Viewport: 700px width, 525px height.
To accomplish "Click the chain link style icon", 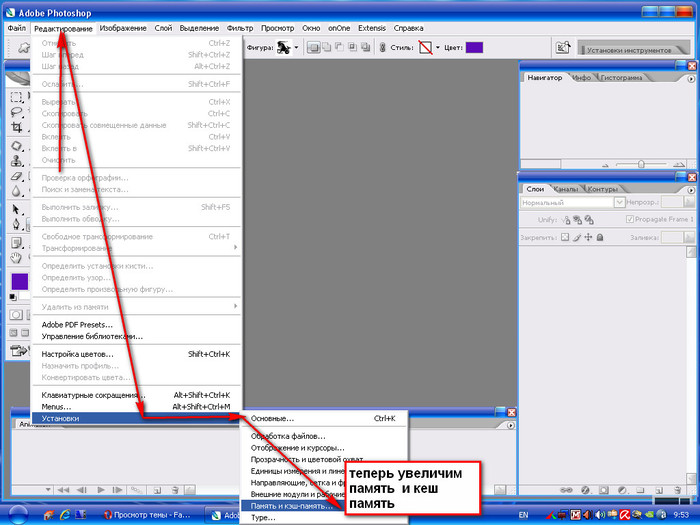I will coord(383,47).
